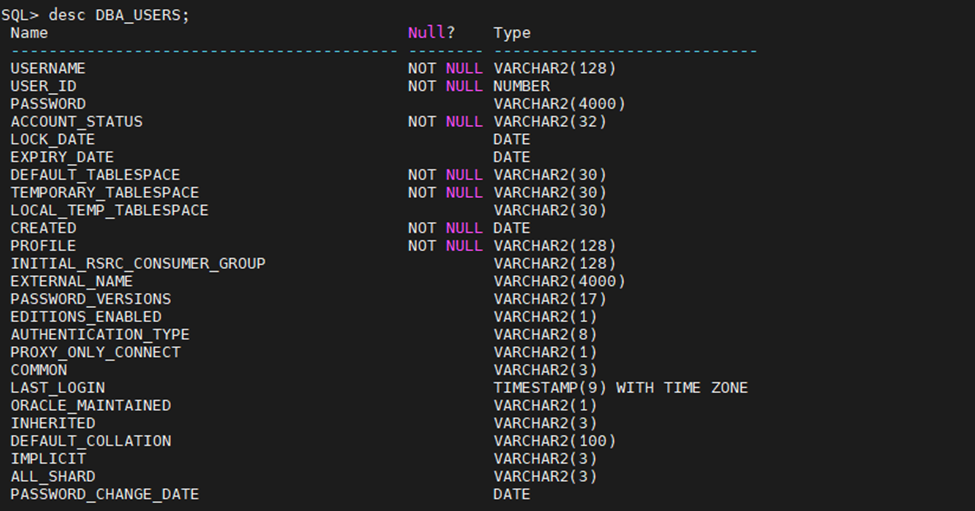
Task: Click the AUTHENTICATION_TYPE field name
Action: [100, 334]
